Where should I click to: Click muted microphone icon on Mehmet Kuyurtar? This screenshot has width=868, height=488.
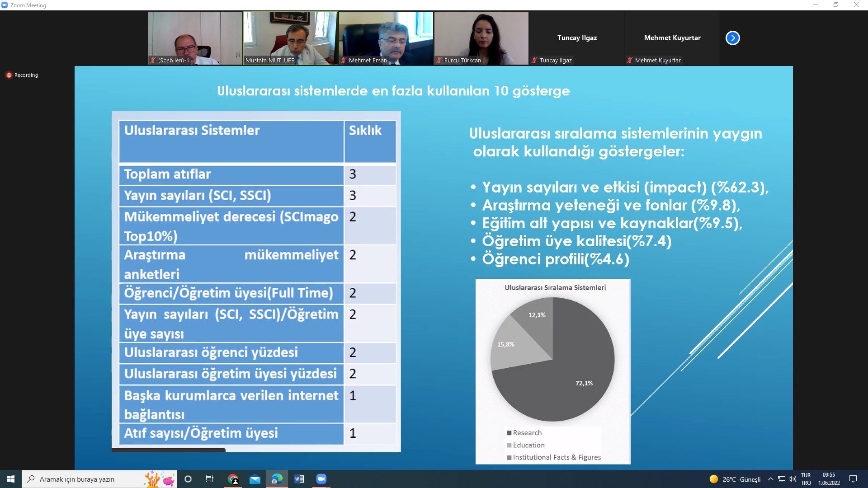630,60
